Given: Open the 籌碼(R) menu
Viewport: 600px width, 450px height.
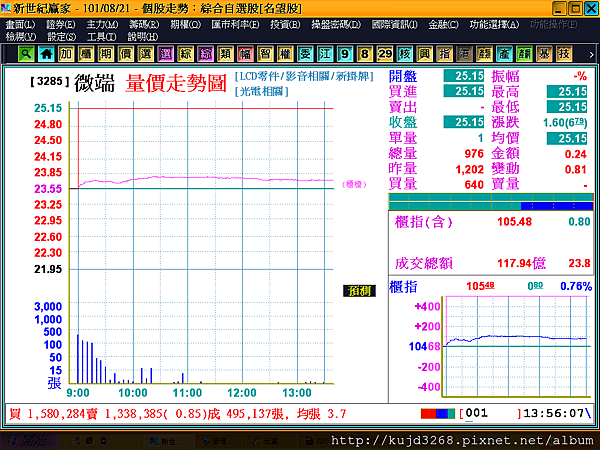Looking at the screenshot, I should (144, 25).
